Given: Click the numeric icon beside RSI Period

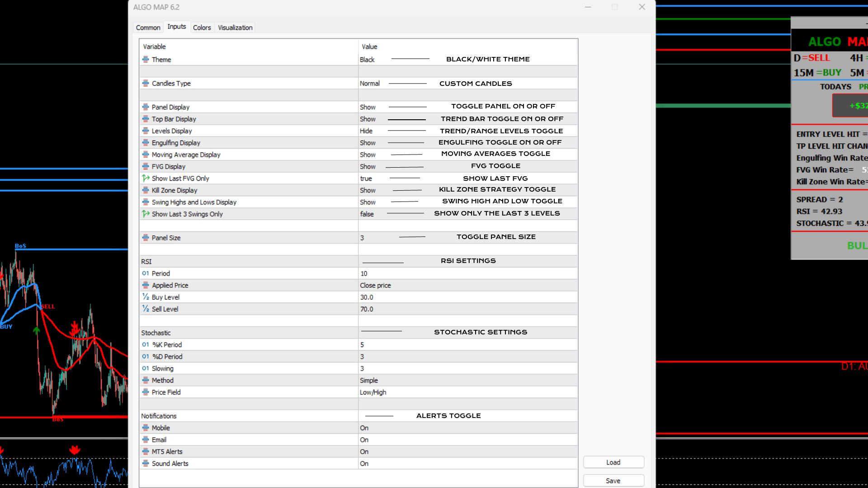Looking at the screenshot, I should coord(146,273).
